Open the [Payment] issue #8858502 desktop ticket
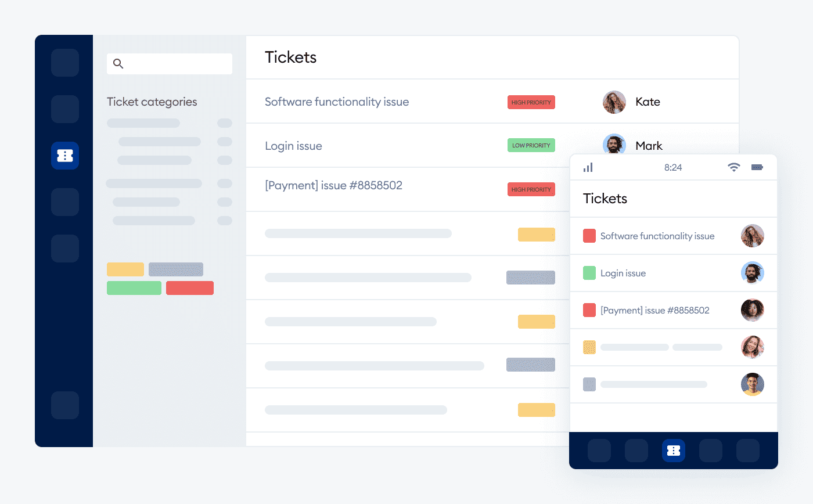The height and width of the screenshot is (504, 813). 333,186
